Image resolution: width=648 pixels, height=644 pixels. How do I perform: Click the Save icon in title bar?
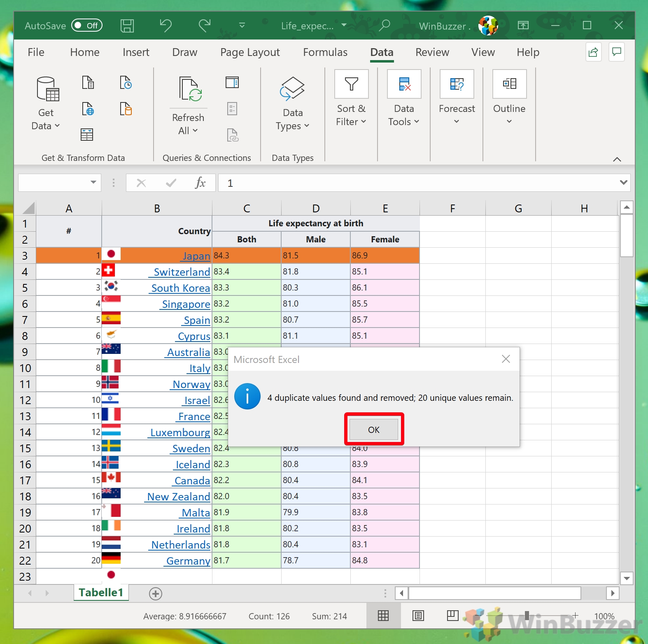click(127, 26)
